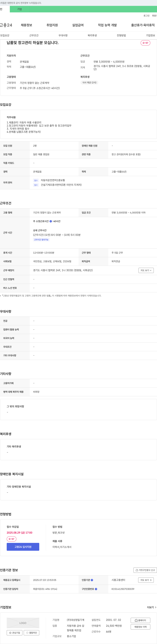The width and height of the screenshot is (157, 644).
Task: Click the certification number K151412507030039
Action: [x=123, y=589]
